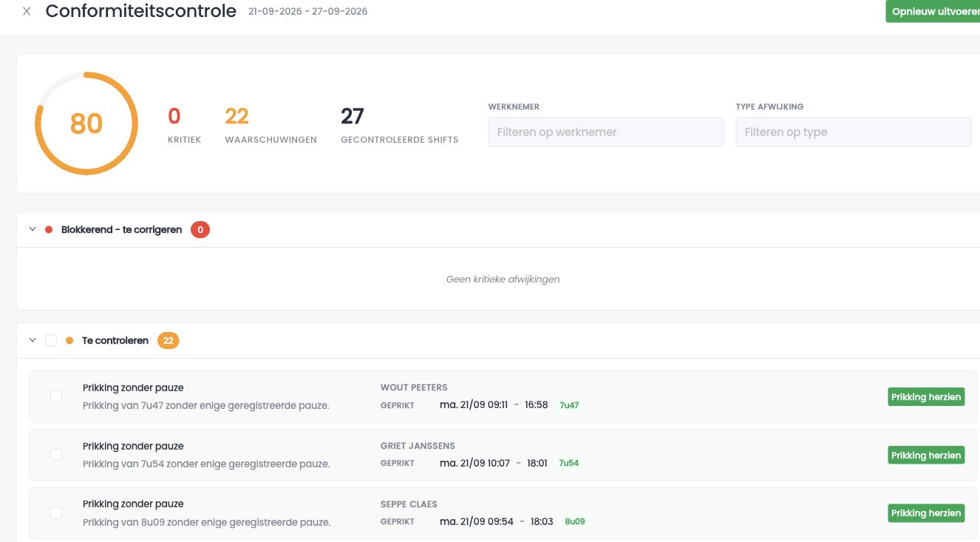The width and height of the screenshot is (980, 542).
Task: Click Opnieuw uitvoeren button
Action: [933, 12]
